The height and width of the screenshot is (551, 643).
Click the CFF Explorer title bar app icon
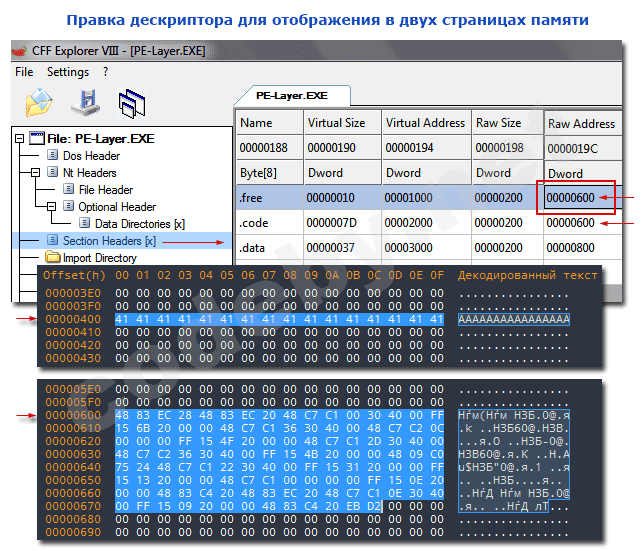(20, 51)
